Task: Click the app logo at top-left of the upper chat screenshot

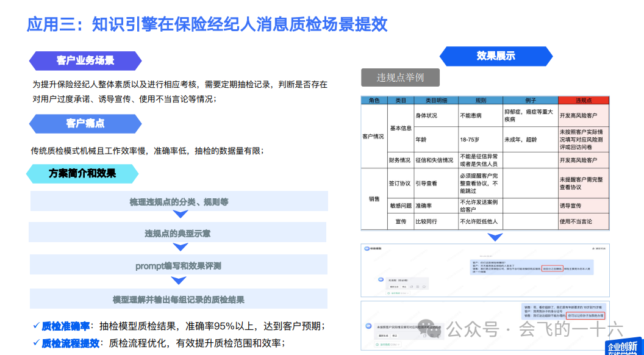Action: pos(367,249)
